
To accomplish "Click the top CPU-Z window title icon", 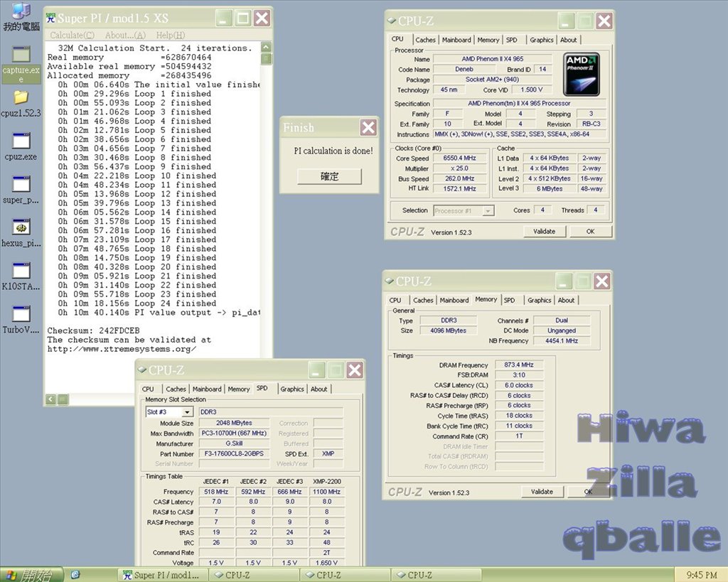I will pyautogui.click(x=392, y=21).
